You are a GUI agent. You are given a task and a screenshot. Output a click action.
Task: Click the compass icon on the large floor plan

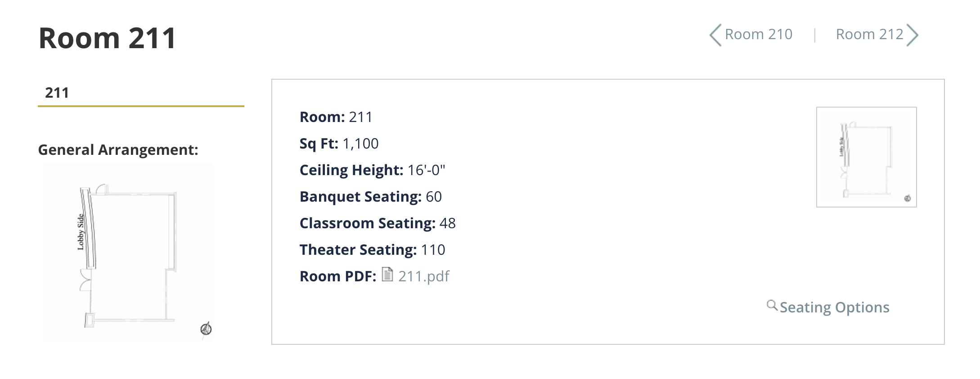coord(206,329)
